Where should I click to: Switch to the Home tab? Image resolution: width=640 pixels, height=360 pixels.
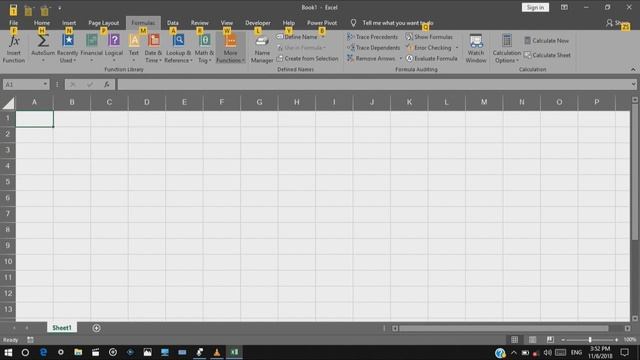pyautogui.click(x=42, y=23)
